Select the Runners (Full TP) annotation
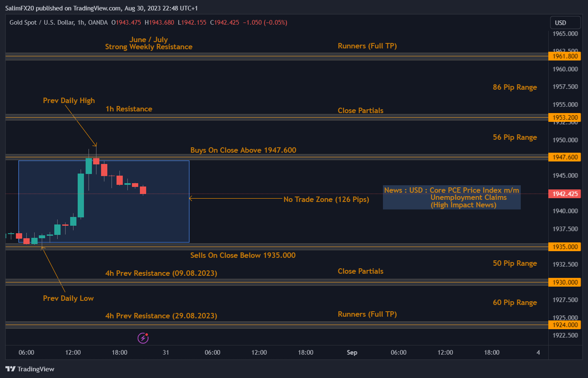Viewport: 588px width, 378px height. [367, 46]
